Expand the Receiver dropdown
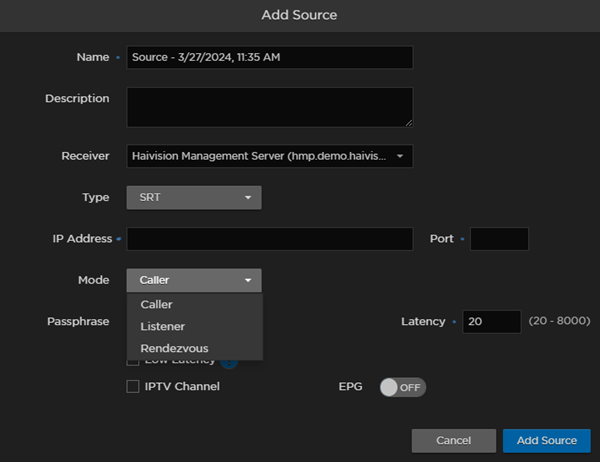This screenshot has height=462, width=600. 269,156
